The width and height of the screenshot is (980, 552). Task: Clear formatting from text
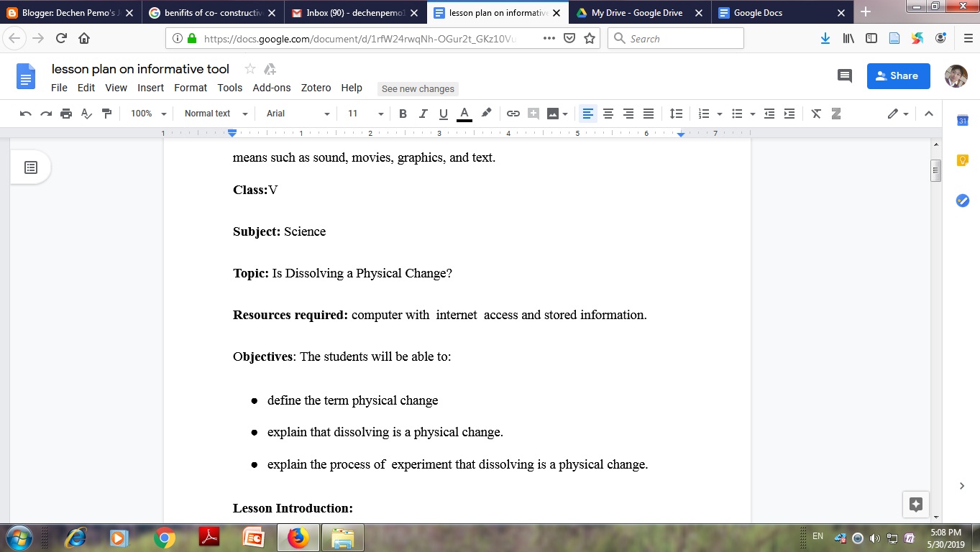[x=815, y=113]
